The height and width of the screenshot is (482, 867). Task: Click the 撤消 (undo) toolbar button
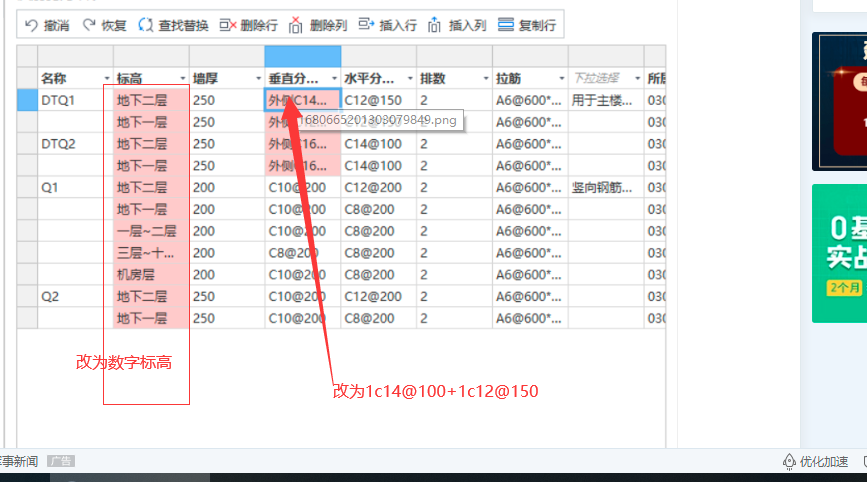[x=47, y=25]
